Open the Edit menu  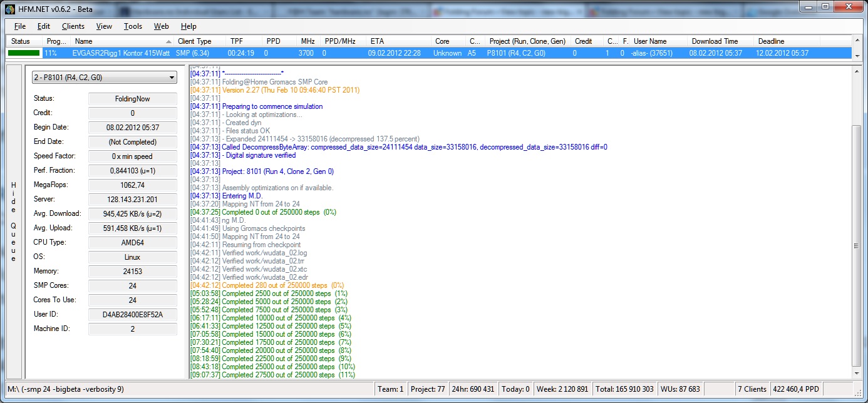click(x=44, y=26)
